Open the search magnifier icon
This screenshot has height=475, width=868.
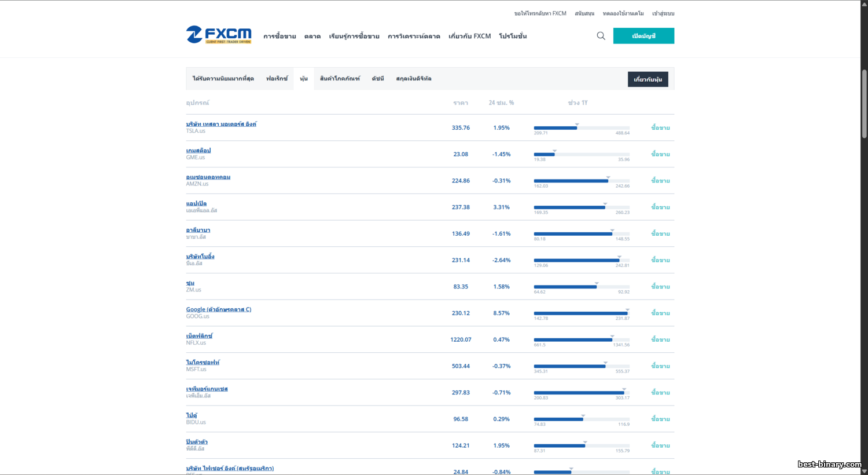click(601, 36)
